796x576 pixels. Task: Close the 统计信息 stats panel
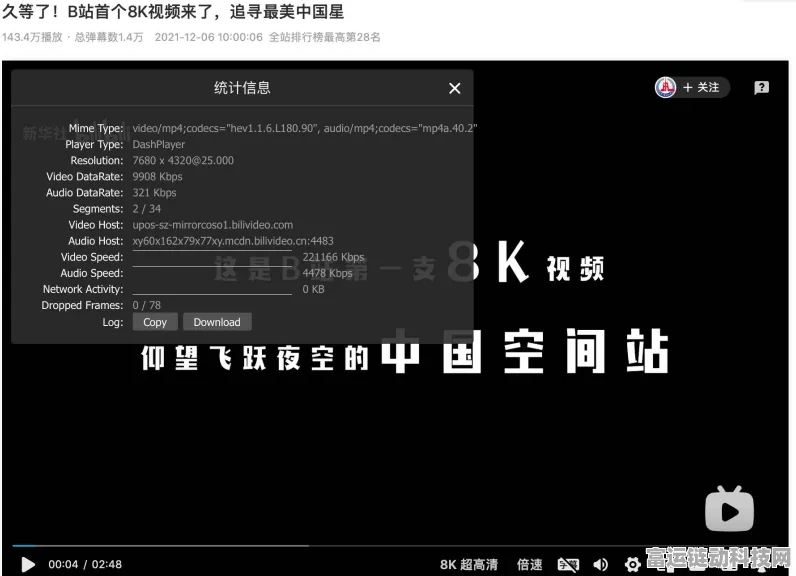[x=454, y=88]
